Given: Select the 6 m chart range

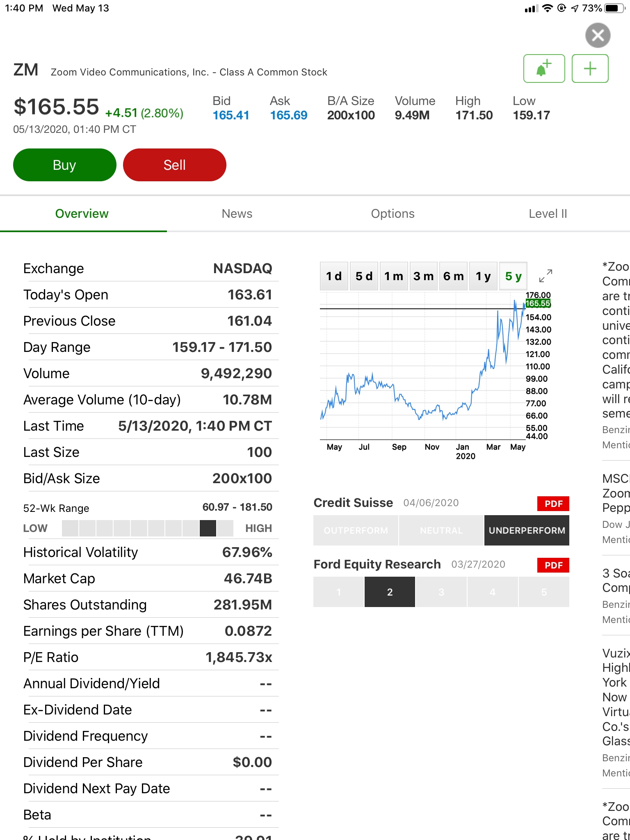Looking at the screenshot, I should pos(454,276).
